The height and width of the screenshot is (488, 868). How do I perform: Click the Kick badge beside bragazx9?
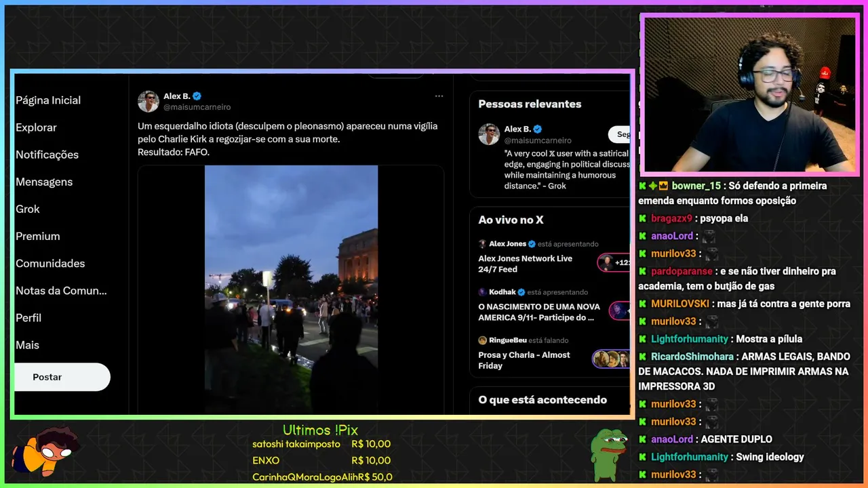click(642, 218)
